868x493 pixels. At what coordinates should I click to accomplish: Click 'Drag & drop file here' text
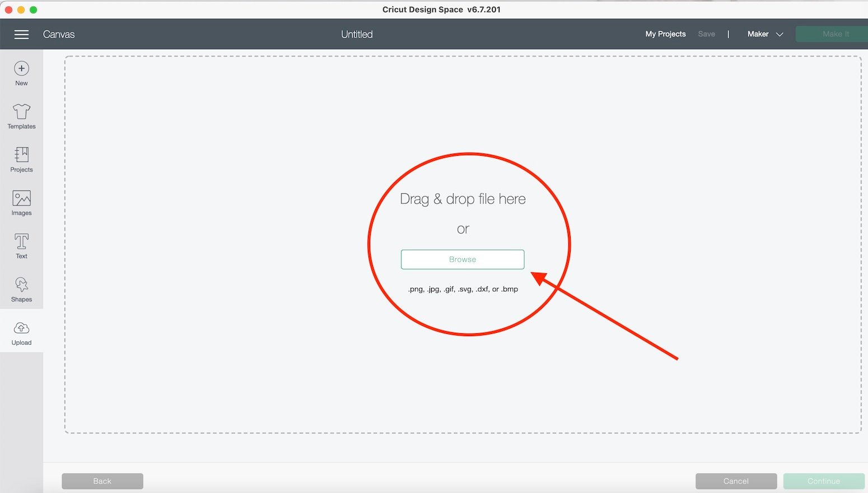tap(463, 199)
